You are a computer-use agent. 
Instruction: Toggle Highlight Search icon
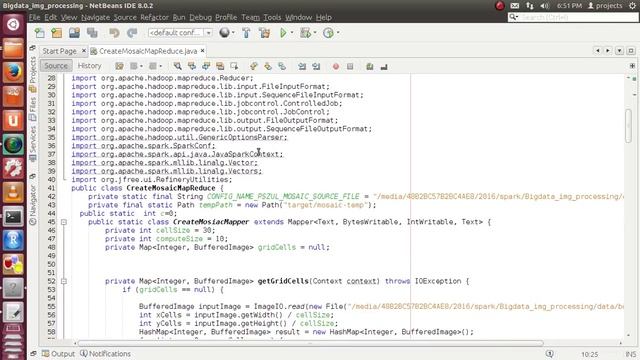point(220,66)
